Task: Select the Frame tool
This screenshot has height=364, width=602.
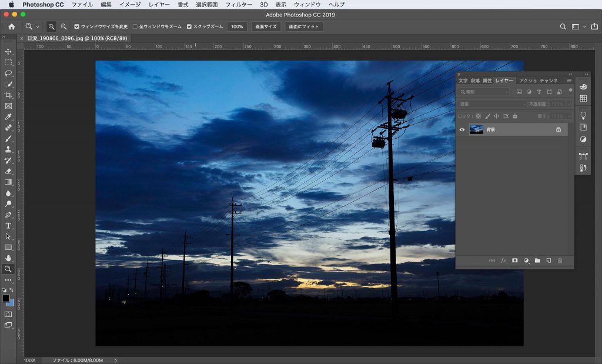Action: pos(8,106)
